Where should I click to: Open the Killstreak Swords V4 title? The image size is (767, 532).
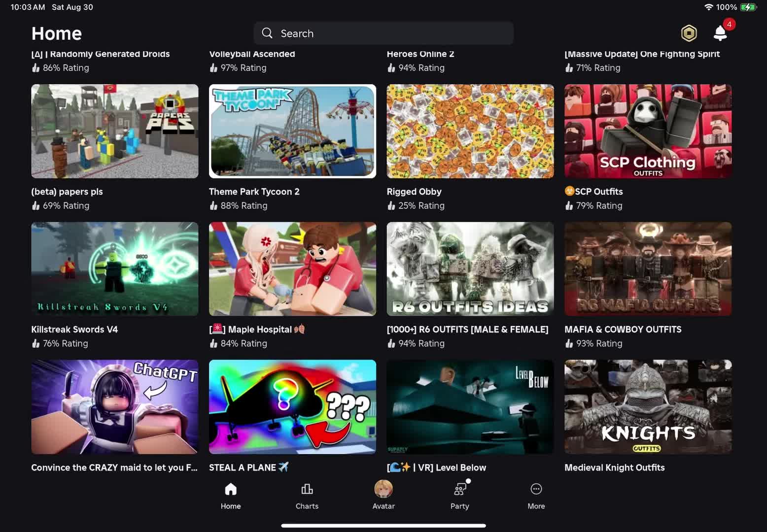pos(74,330)
